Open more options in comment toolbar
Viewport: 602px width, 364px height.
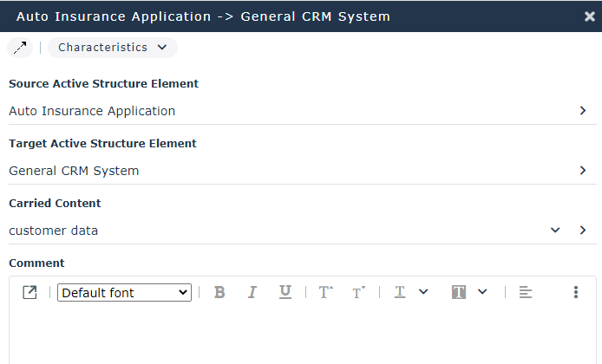coord(575,293)
